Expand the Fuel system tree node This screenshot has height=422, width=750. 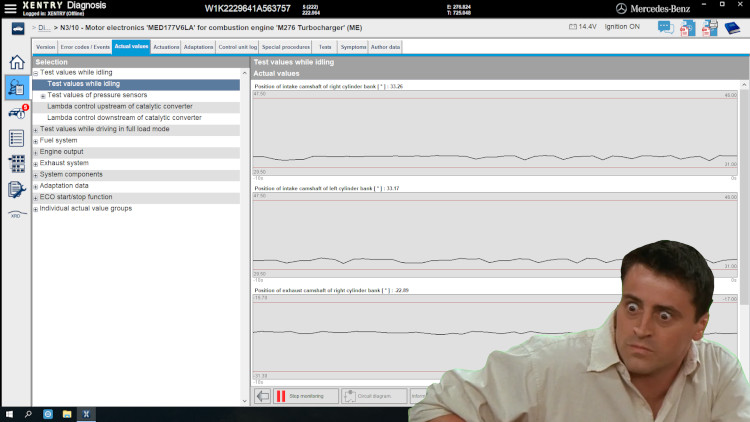pos(36,141)
